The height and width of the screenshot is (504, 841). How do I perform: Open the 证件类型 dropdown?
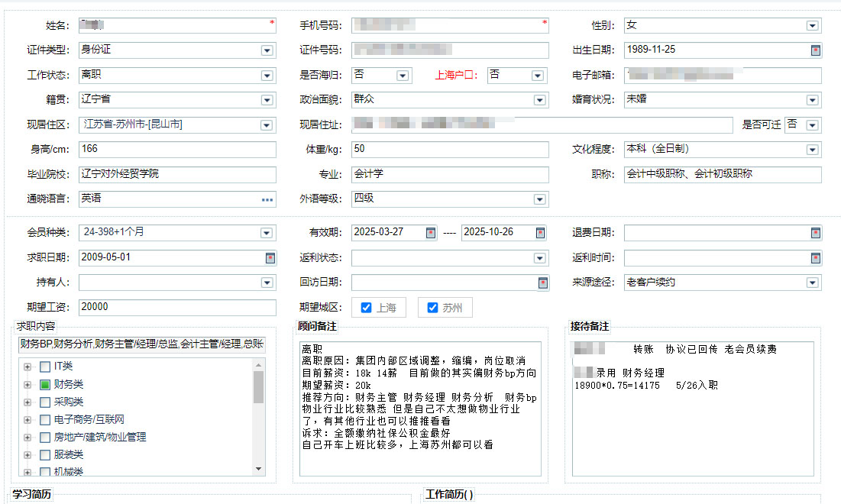[267, 50]
